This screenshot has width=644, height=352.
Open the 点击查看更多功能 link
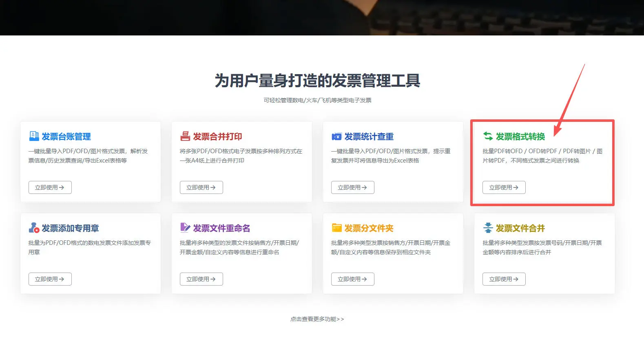point(317,319)
